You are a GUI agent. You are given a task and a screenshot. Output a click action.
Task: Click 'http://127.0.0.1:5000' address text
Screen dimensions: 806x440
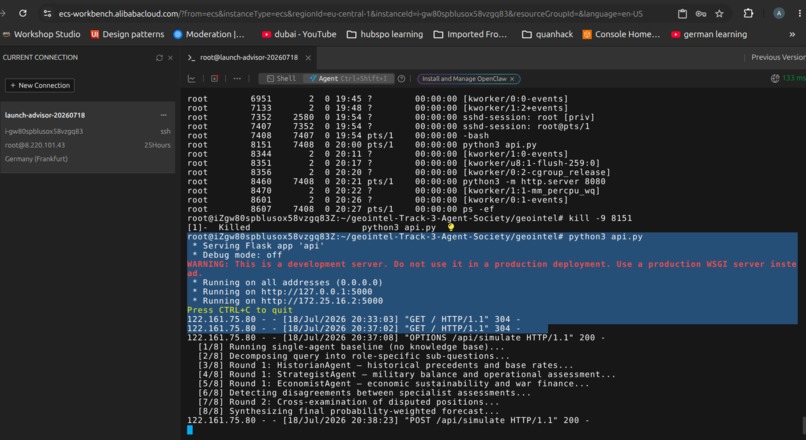[x=317, y=291]
